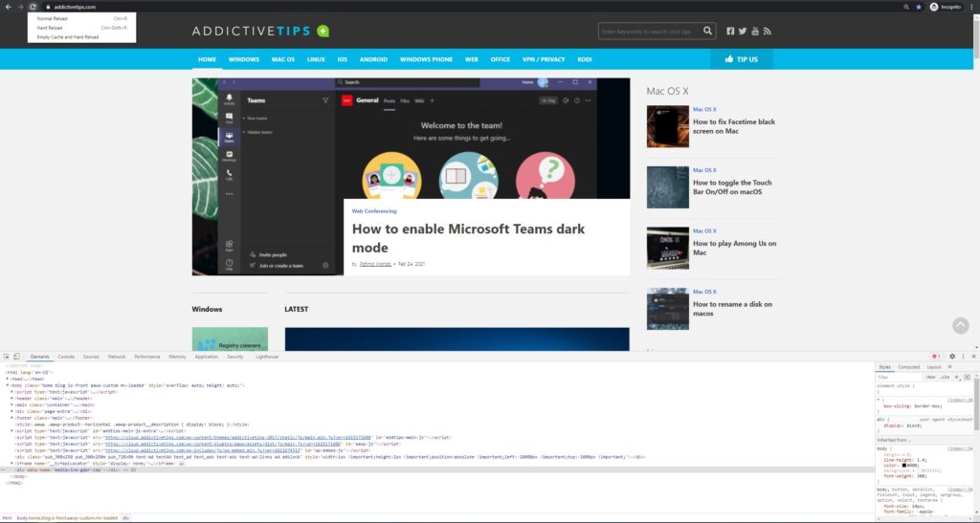Click the Facebook icon in site header

(730, 31)
